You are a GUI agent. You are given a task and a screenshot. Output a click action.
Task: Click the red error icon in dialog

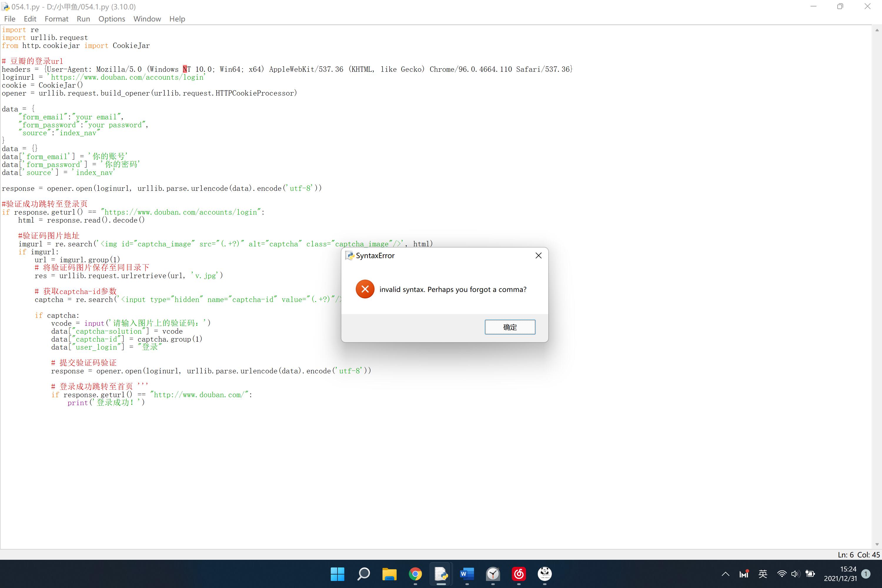(x=365, y=289)
